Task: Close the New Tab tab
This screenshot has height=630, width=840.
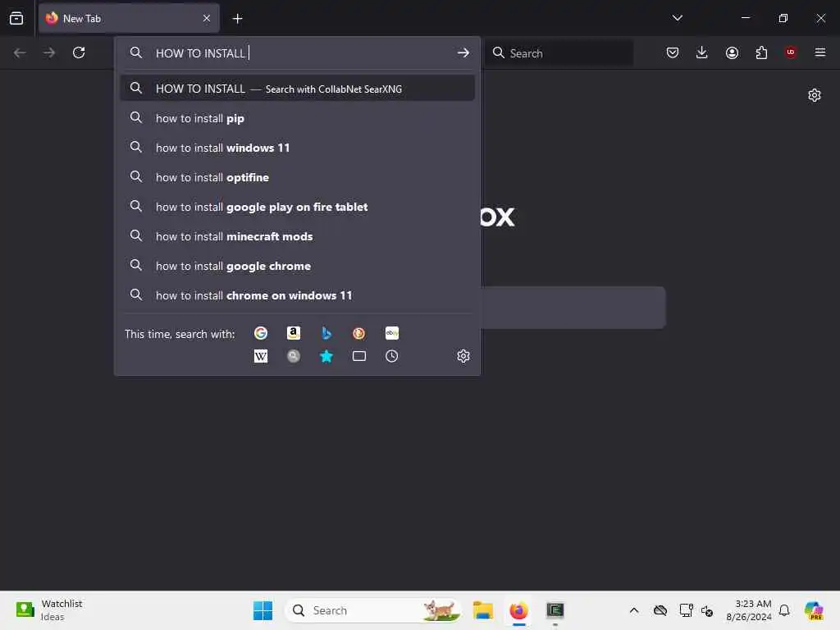Action: (207, 18)
